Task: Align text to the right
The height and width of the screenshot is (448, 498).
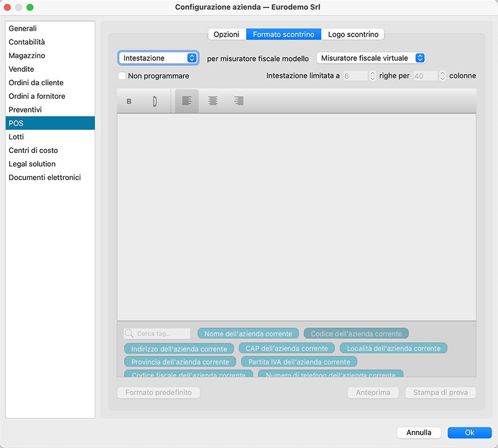Action: tap(239, 102)
